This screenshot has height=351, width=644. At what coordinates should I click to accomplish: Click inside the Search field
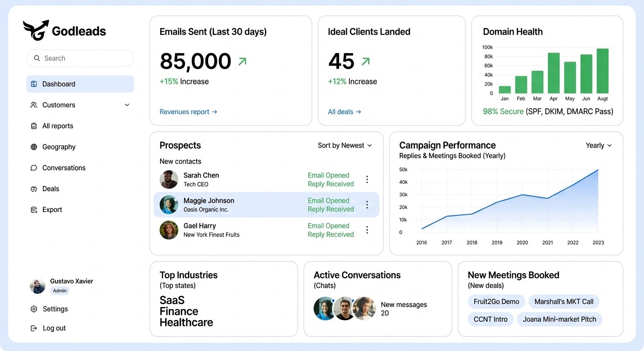coord(80,58)
